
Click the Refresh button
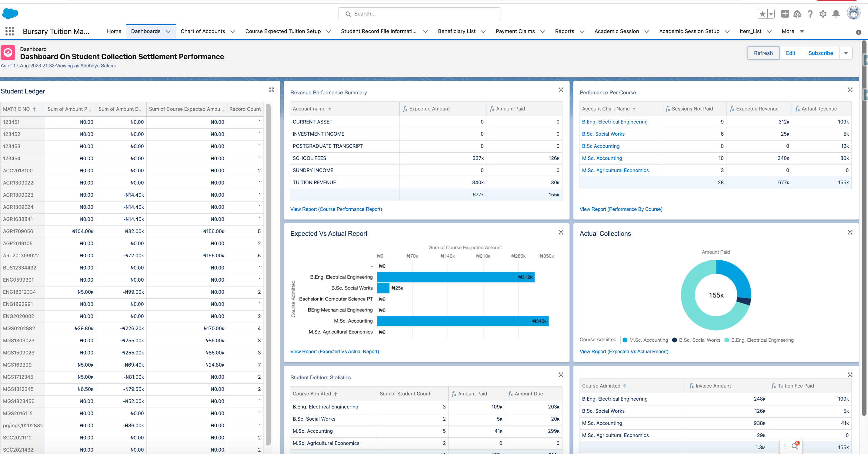tap(763, 53)
